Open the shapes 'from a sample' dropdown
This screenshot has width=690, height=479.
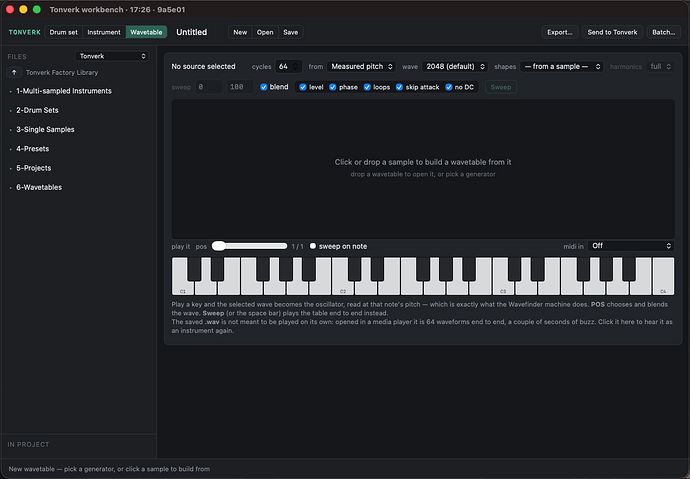[x=562, y=66]
